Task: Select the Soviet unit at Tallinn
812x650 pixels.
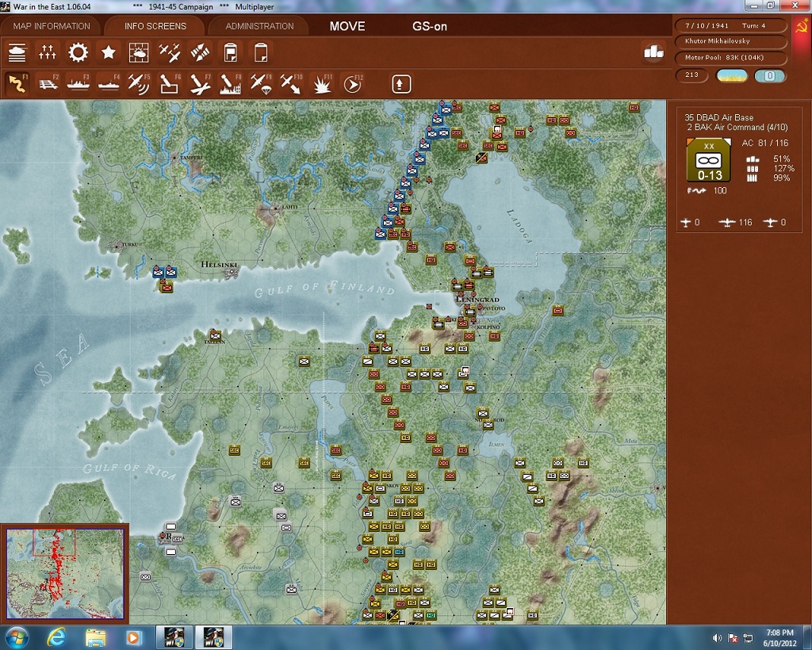Action: [x=215, y=335]
